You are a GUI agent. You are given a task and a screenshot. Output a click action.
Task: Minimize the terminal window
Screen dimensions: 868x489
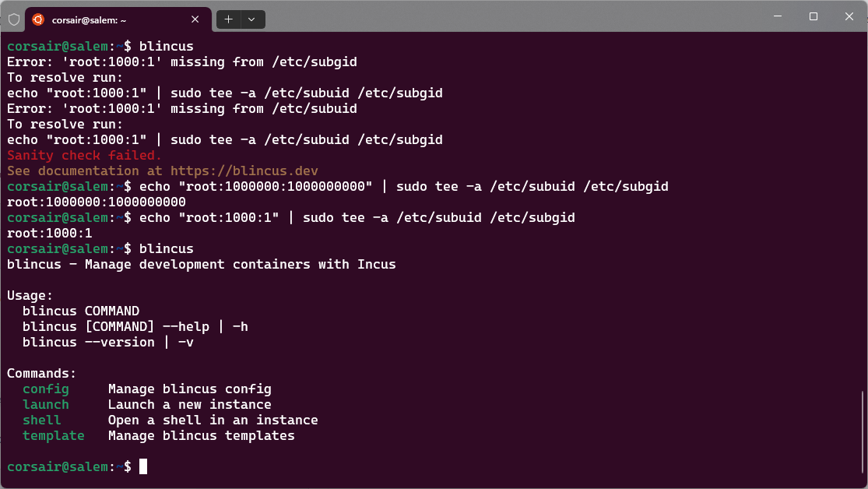click(x=776, y=16)
